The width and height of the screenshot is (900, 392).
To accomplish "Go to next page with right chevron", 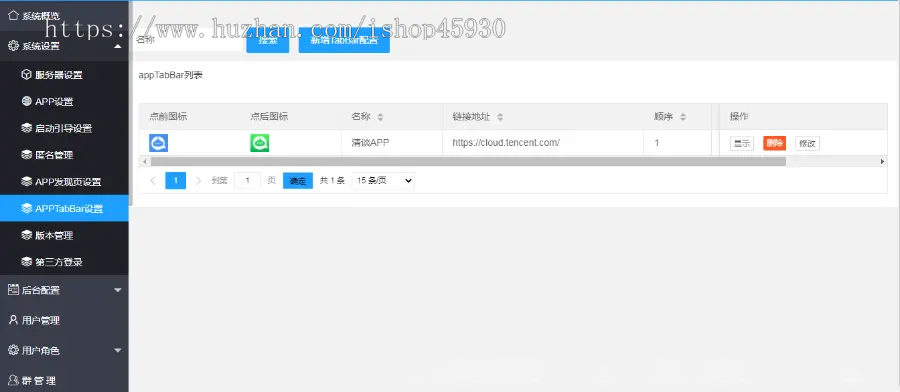I will click(199, 181).
